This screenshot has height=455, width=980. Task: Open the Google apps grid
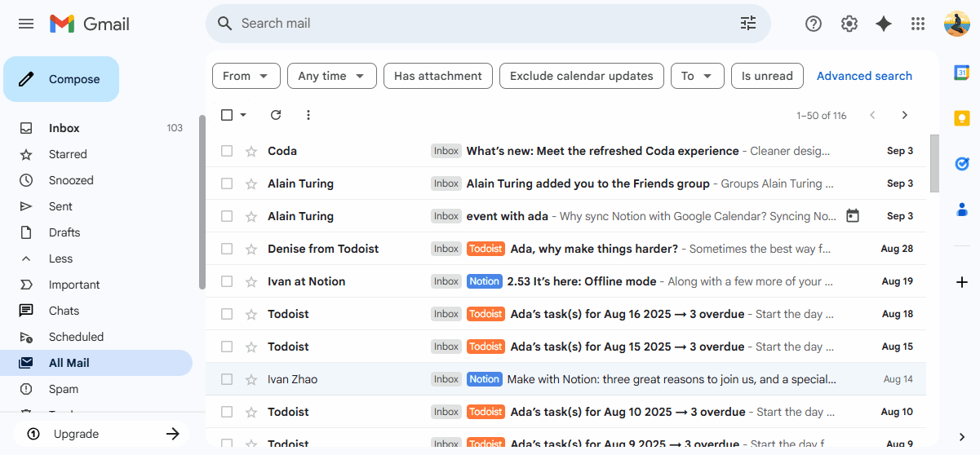point(918,24)
